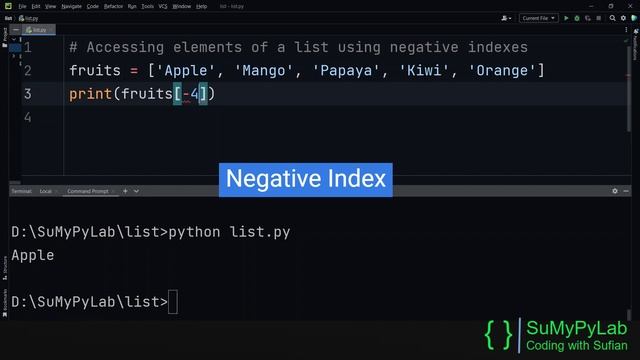Click the 'Orange' string in the list

coord(502,71)
